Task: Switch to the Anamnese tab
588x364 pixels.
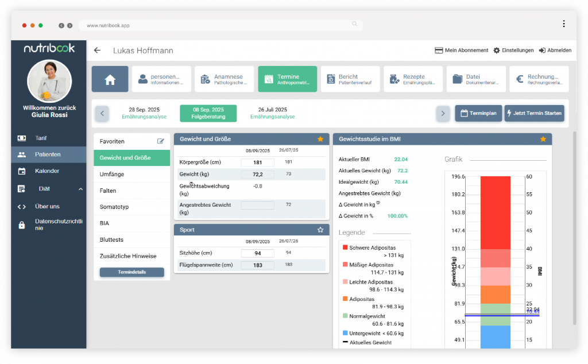Action: point(224,79)
